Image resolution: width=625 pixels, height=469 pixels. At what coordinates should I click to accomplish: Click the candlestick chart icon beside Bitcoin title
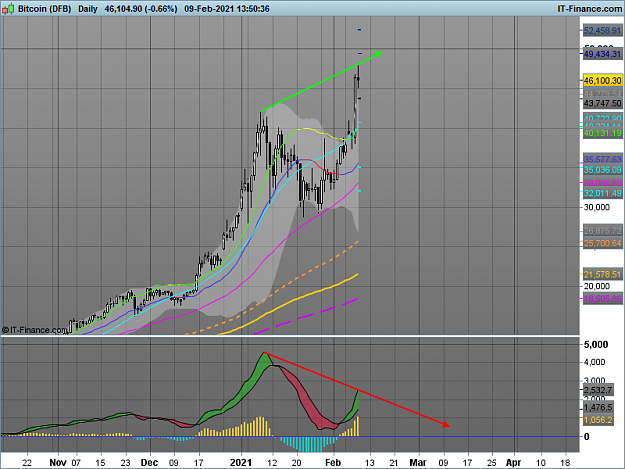coord(8,8)
